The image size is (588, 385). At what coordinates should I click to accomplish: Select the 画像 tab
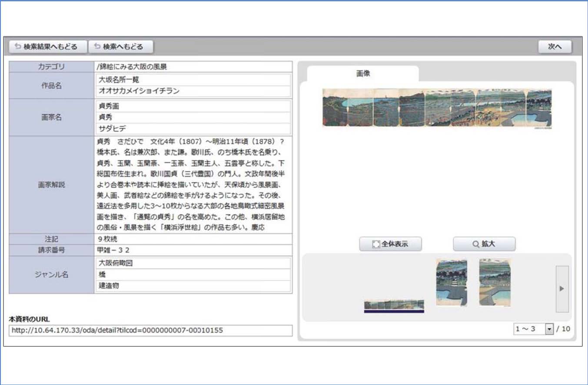pyautogui.click(x=363, y=74)
